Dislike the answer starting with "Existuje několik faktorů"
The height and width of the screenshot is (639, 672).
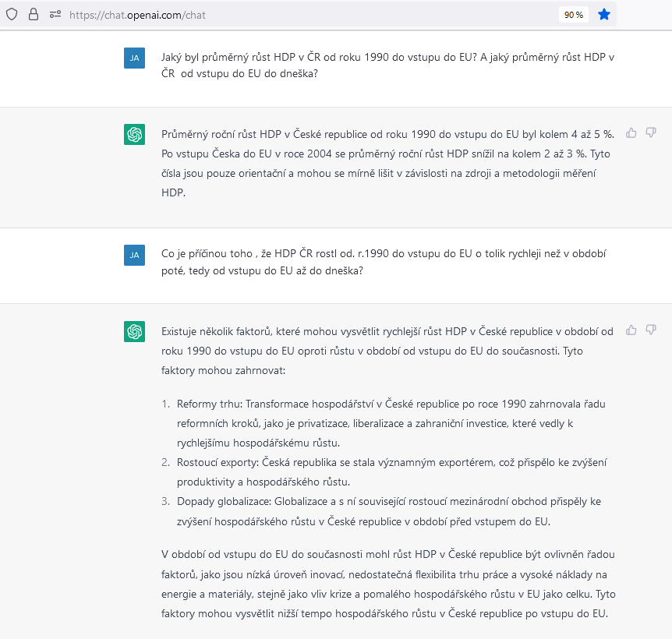(x=651, y=330)
